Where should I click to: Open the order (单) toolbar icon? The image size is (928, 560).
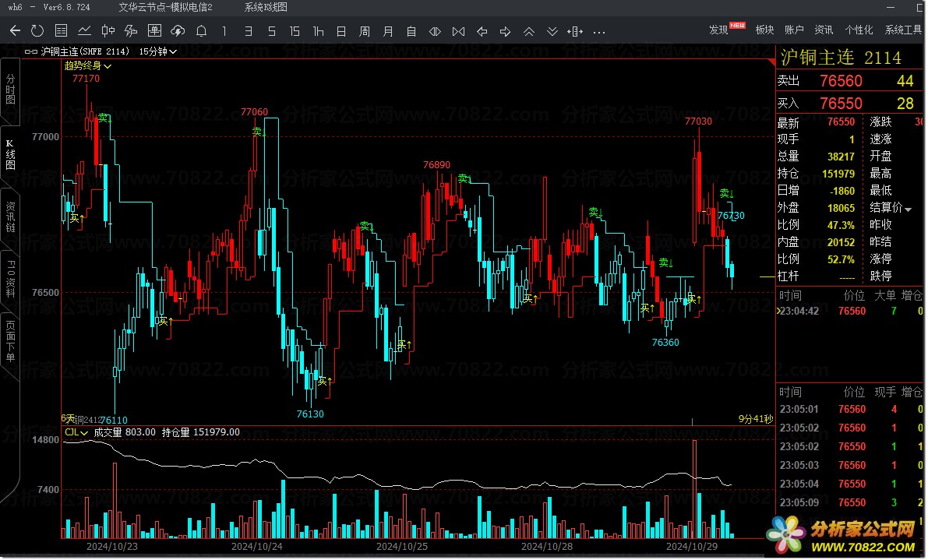154,30
